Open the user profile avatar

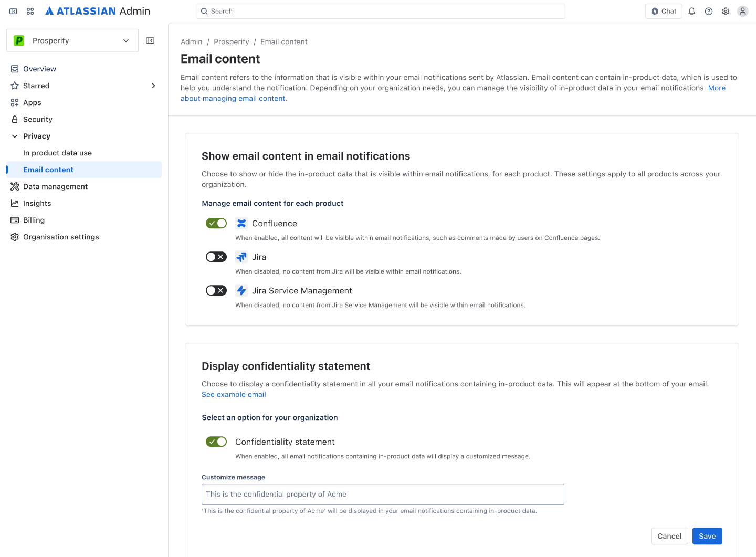[742, 11]
